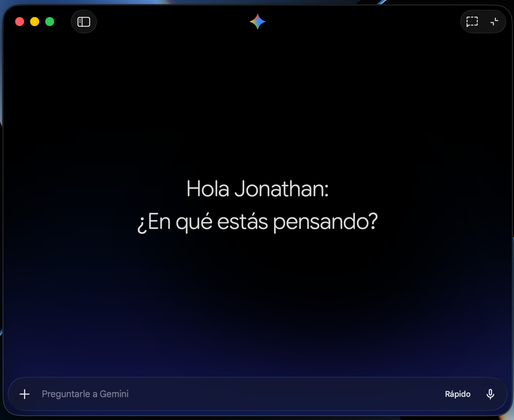Select the name "Jonathan" in the greeting
This screenshot has height=420, width=514.
pos(281,189)
